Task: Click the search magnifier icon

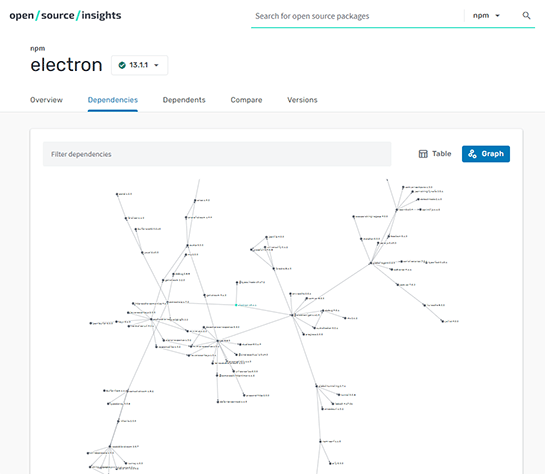Action: 526,16
